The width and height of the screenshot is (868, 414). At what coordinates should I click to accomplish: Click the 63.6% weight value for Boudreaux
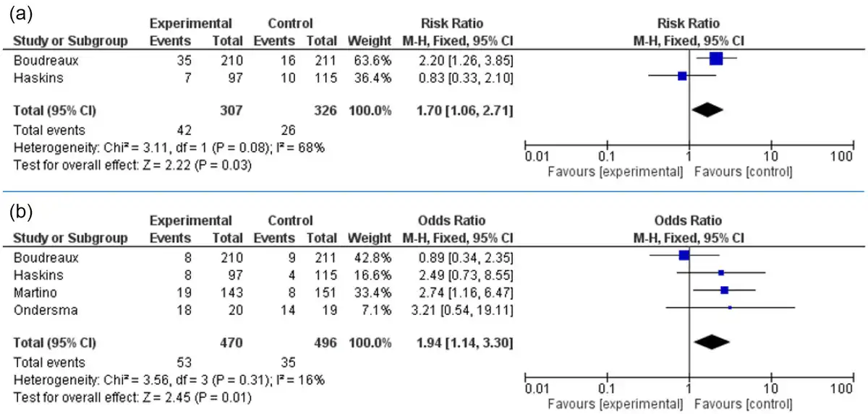375,59
